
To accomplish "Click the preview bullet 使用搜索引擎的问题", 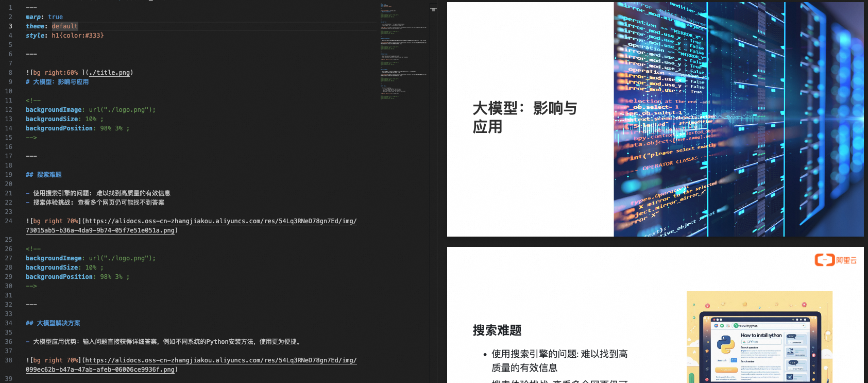I will [559, 361].
